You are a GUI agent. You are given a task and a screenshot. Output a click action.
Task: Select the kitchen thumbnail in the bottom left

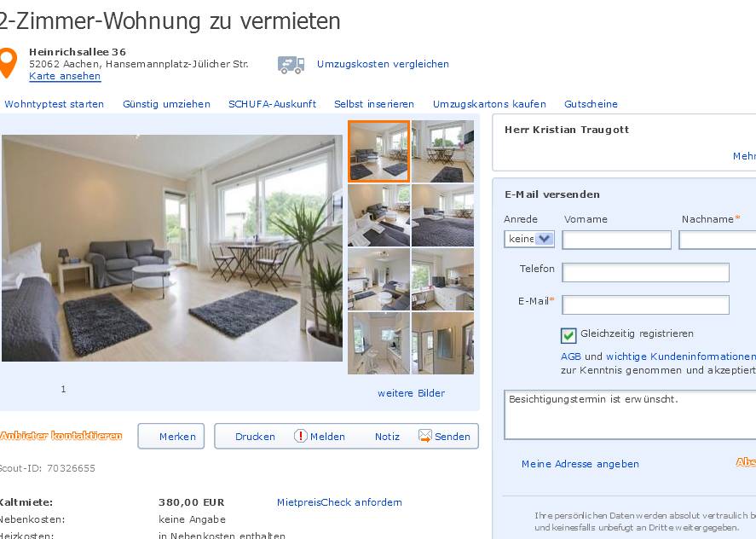click(x=379, y=343)
